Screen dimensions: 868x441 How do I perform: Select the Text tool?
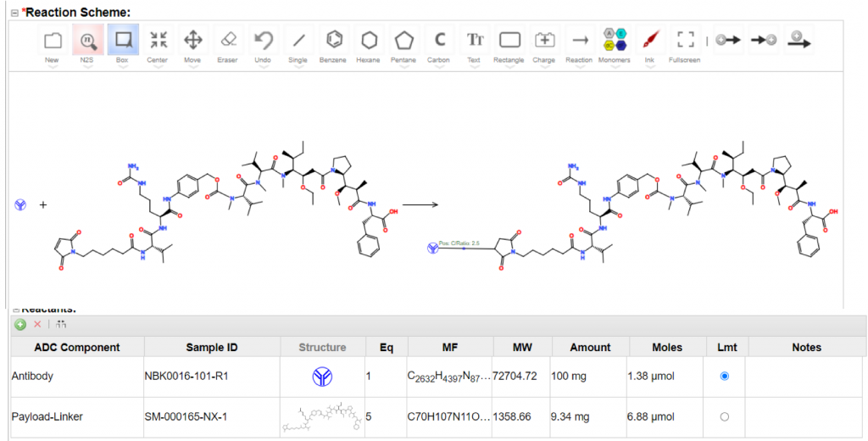475,40
